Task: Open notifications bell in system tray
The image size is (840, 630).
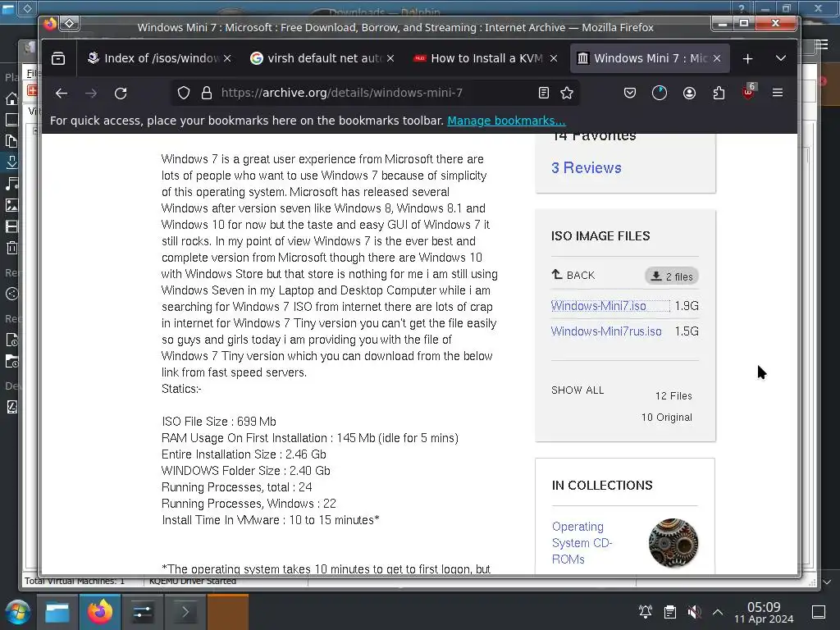Action: [646, 612]
